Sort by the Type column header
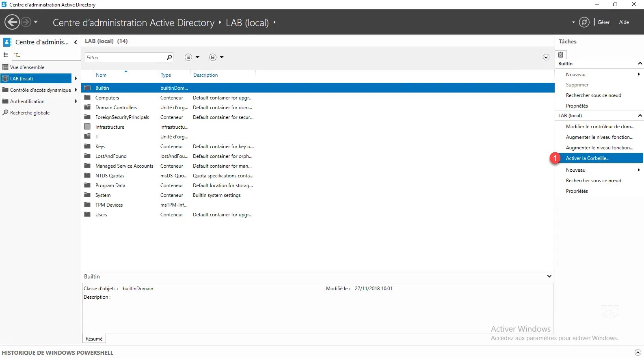This screenshot has height=358, width=644. (x=166, y=75)
